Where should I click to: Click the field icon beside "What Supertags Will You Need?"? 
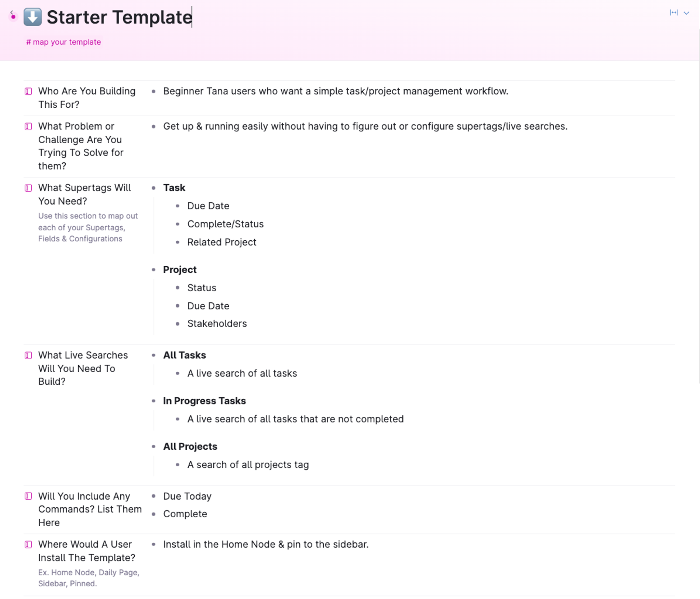coord(28,188)
